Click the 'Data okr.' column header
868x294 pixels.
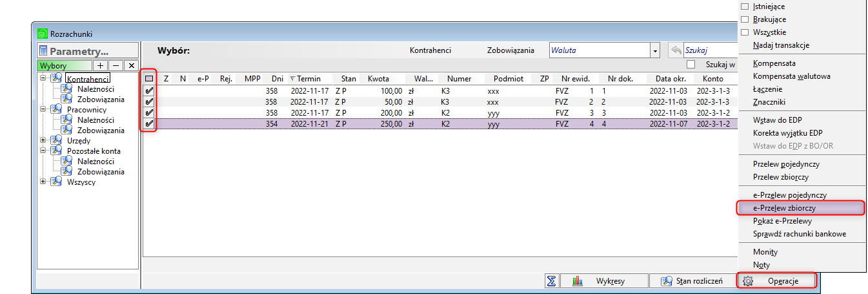671,79
